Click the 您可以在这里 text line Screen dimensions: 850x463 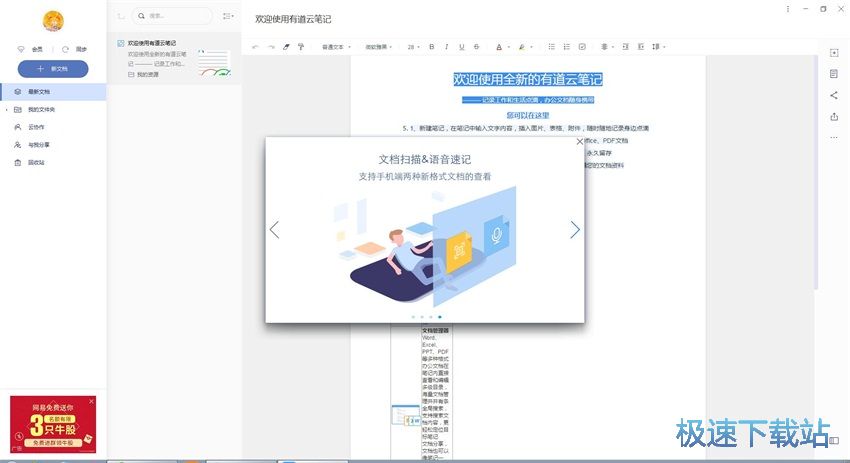click(528, 115)
